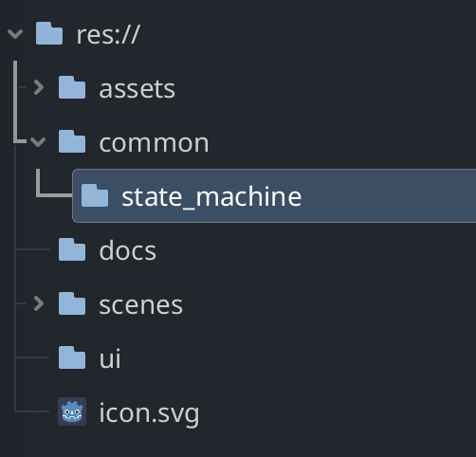
Task: Select the common folder label
Action: click(x=154, y=143)
